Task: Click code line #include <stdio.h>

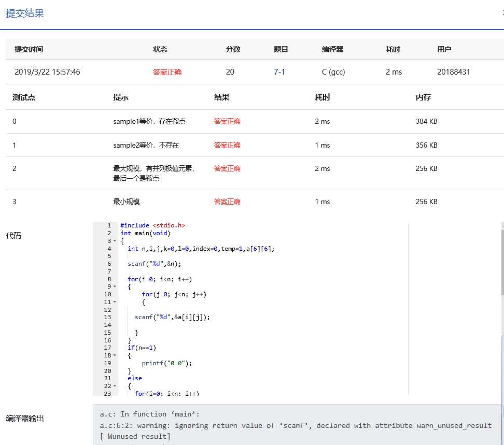Action: click(152, 225)
